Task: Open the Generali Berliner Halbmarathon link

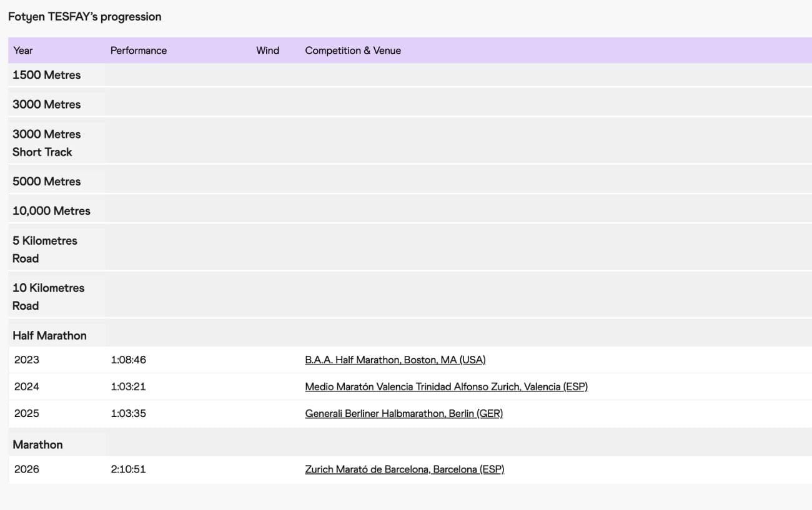Action: (404, 413)
